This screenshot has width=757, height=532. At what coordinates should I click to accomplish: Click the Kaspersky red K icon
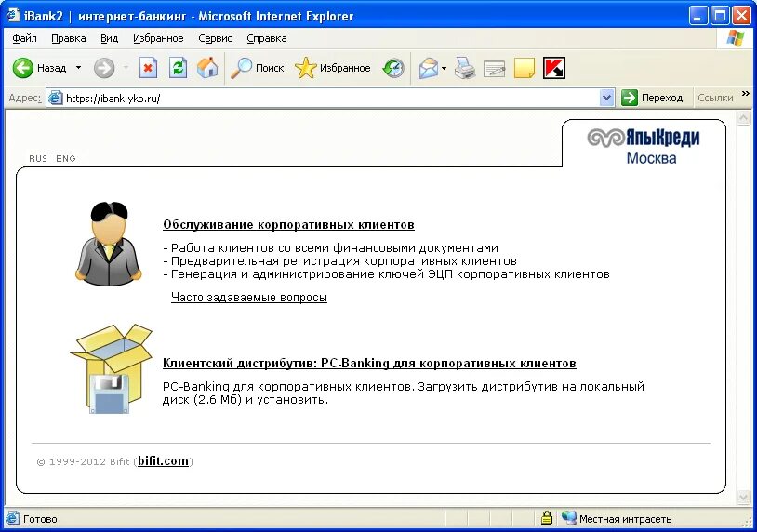pyautogui.click(x=553, y=68)
